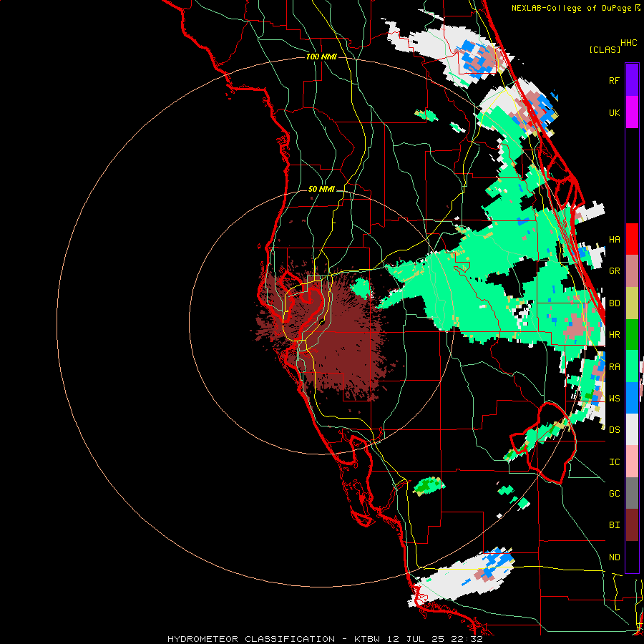The image size is (644, 644).
Task: Click the GR legend label
Action: 614,271
